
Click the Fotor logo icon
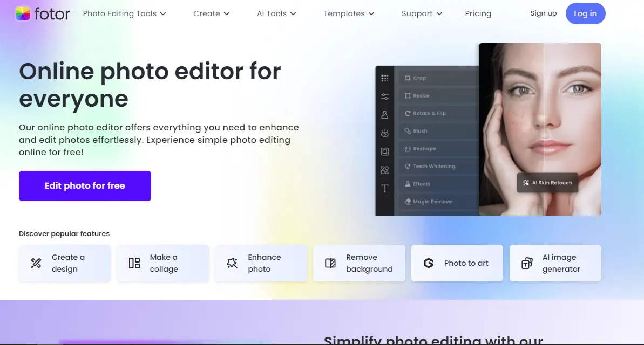(23, 13)
